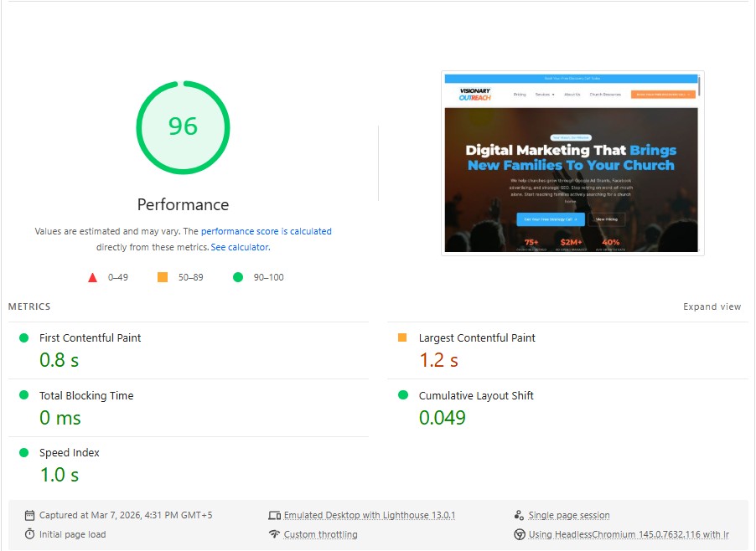Click the green dot beside First Contentful Paint
756x551 pixels.
[24, 338]
